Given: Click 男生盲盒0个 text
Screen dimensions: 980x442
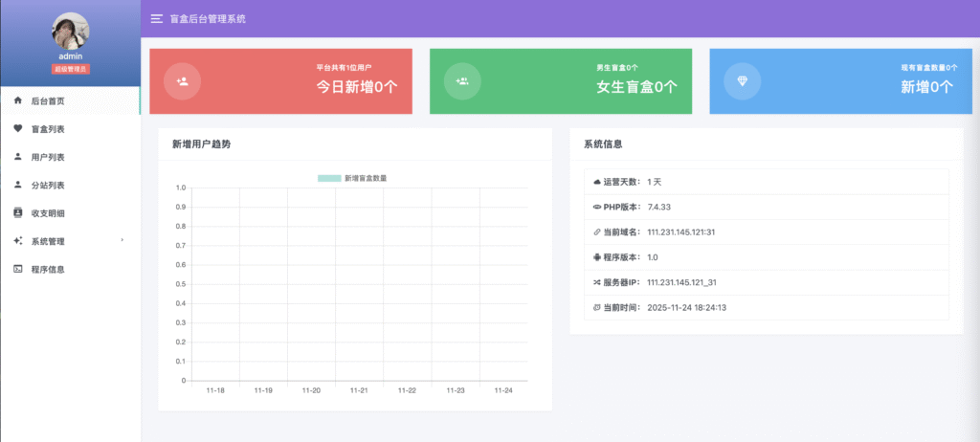Looking at the screenshot, I should [617, 67].
